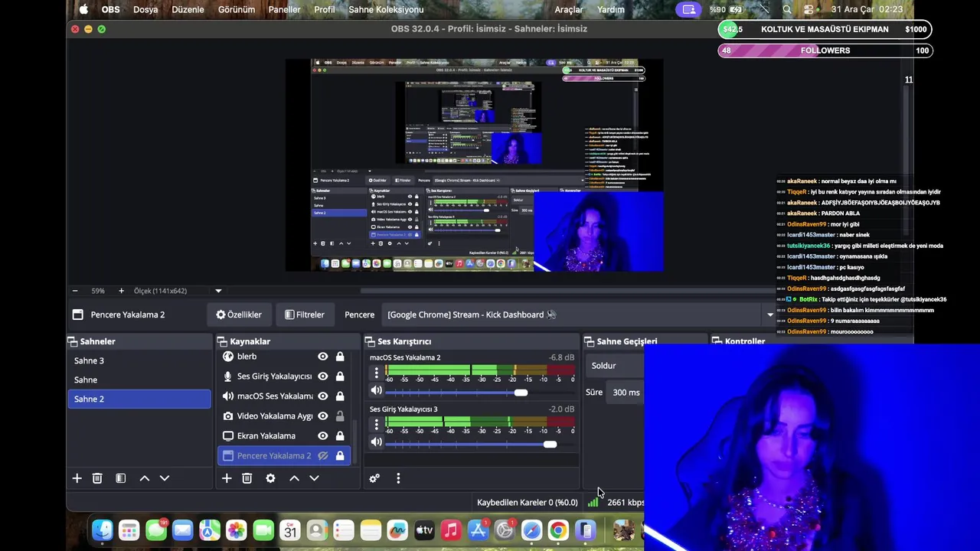Toggle visibility of blerb source

[x=323, y=357]
